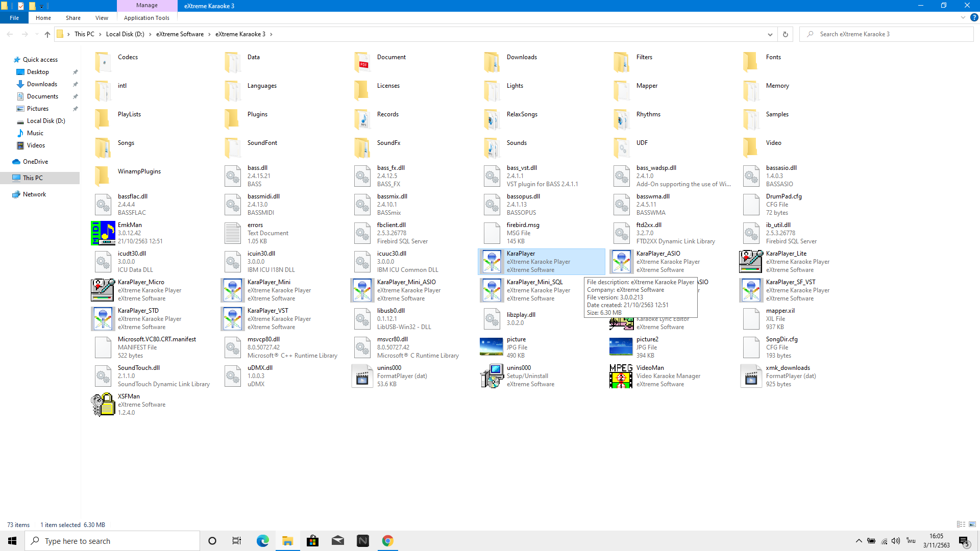Click the taskbar Type here to search box

[112, 541]
